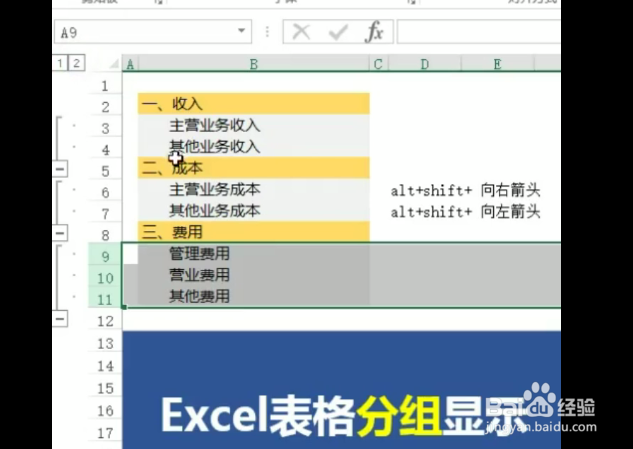The image size is (633, 449).
Task: Click cell '营业费用'
Action: click(254, 275)
